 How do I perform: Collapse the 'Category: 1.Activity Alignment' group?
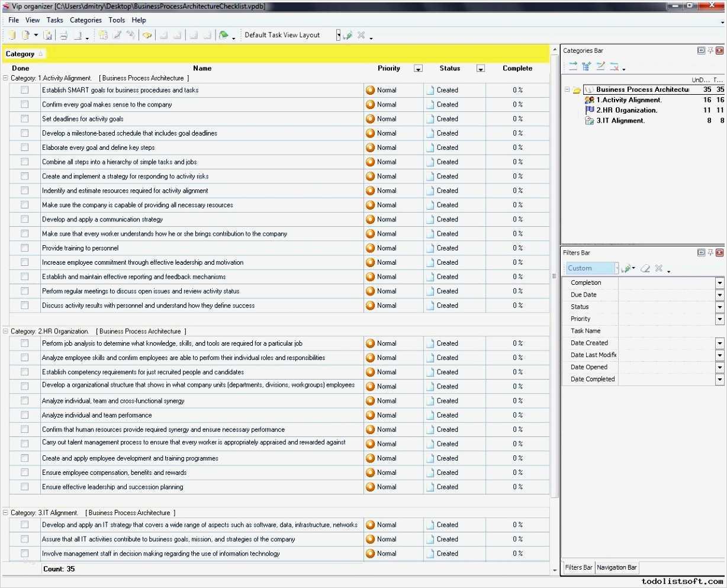point(6,78)
